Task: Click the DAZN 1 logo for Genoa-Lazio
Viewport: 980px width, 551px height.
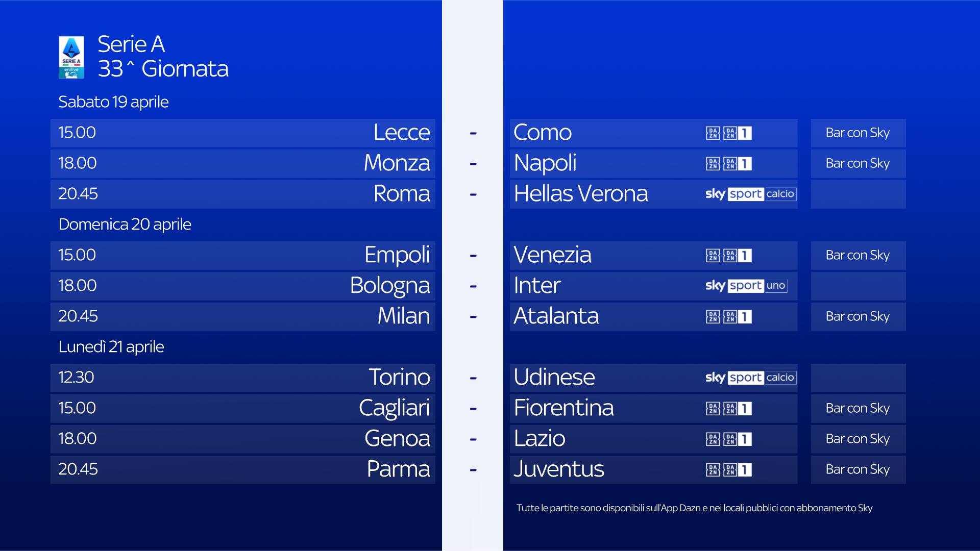Action: [738, 439]
